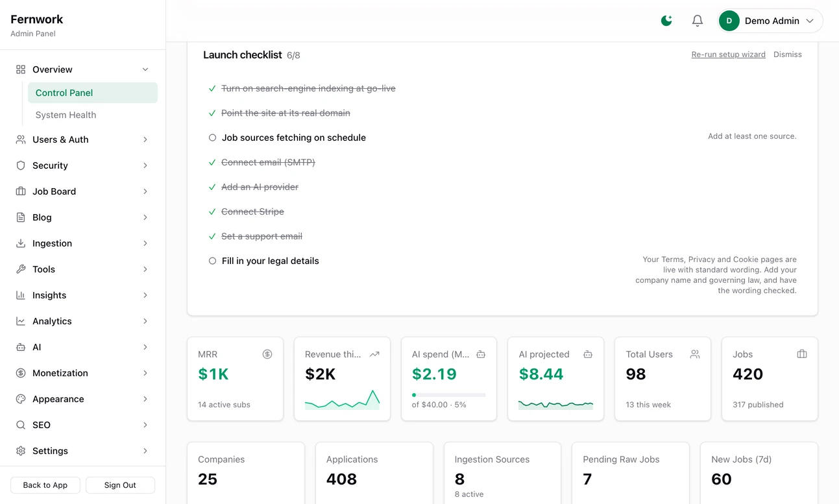Click the Security shield icon
839x504 pixels.
[x=21, y=165]
